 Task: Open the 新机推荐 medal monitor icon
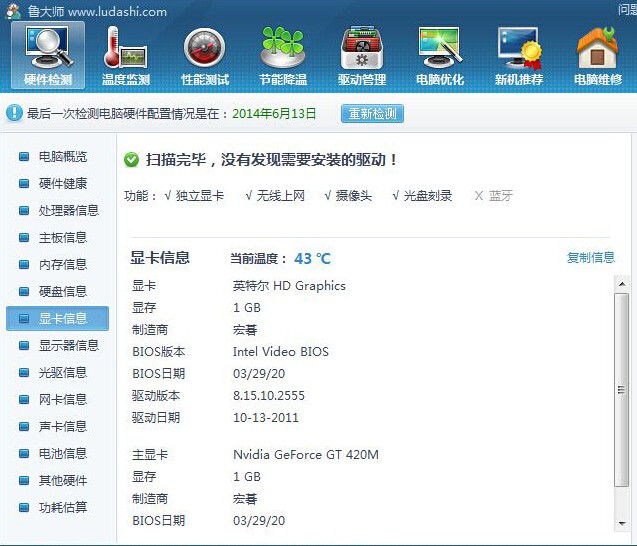[x=519, y=56]
